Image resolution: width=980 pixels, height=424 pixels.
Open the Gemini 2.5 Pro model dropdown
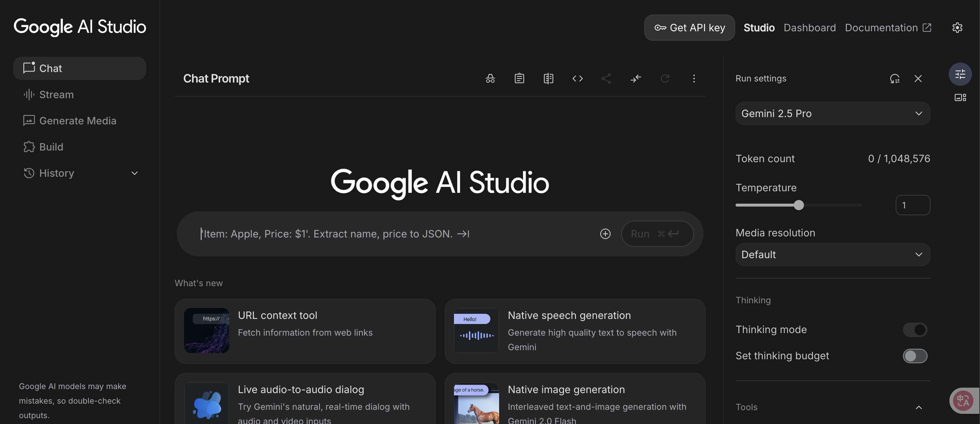coord(832,113)
